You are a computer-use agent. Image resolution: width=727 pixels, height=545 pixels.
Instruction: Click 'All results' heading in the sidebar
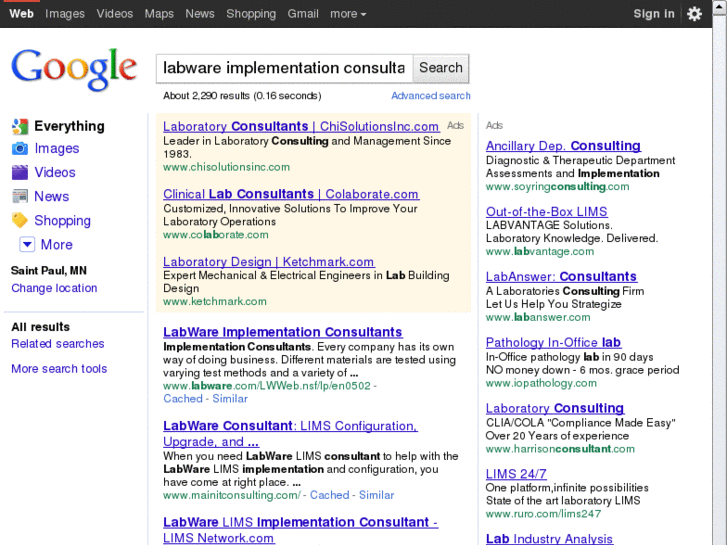[40, 327]
